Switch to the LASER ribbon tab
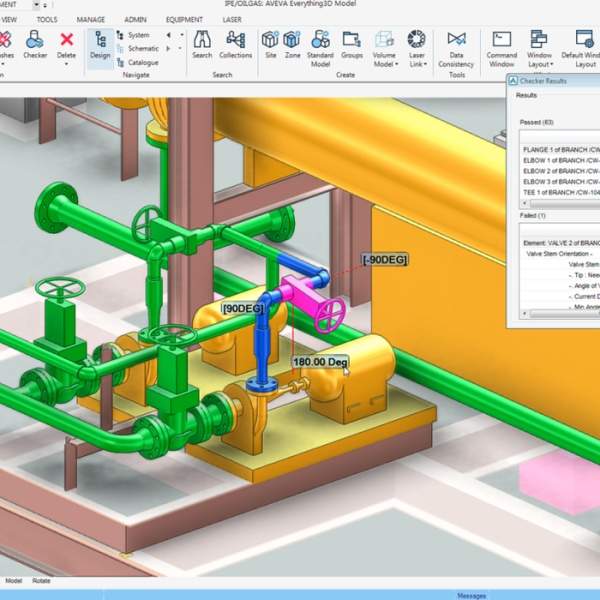 (x=231, y=19)
